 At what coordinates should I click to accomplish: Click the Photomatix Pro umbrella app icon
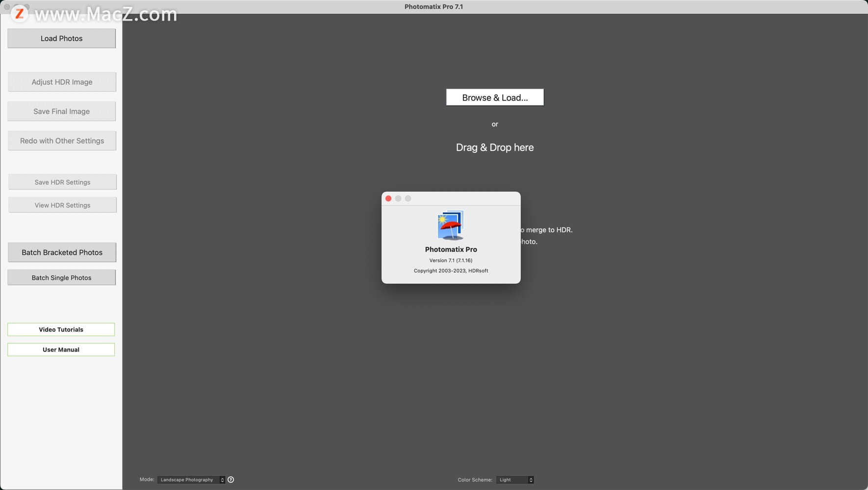(x=451, y=225)
